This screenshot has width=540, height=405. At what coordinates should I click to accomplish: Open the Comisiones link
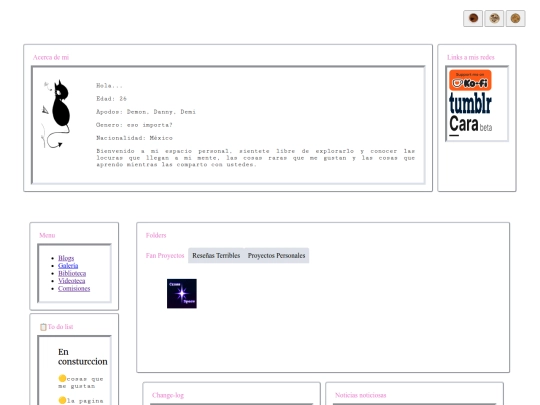click(x=74, y=289)
